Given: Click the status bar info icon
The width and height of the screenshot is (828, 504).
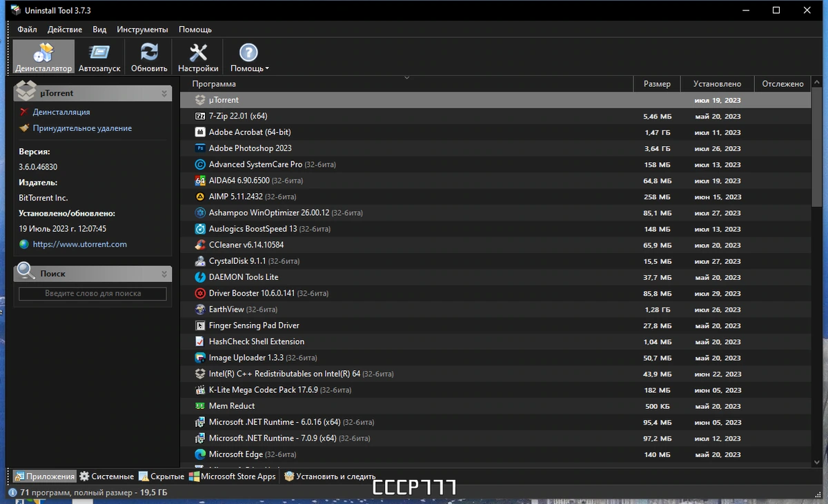Looking at the screenshot, I should click(13, 492).
